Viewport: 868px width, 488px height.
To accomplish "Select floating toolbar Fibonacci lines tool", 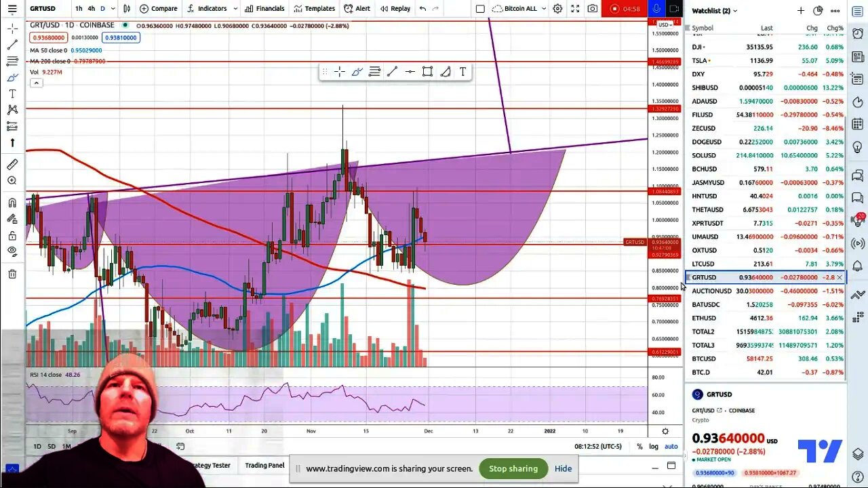I will (374, 72).
